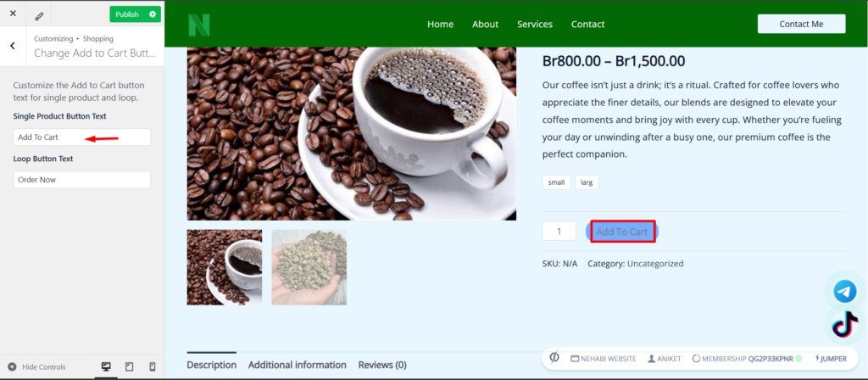This screenshot has height=380, width=868.
Task: Click the product quantity field
Action: pyautogui.click(x=559, y=232)
